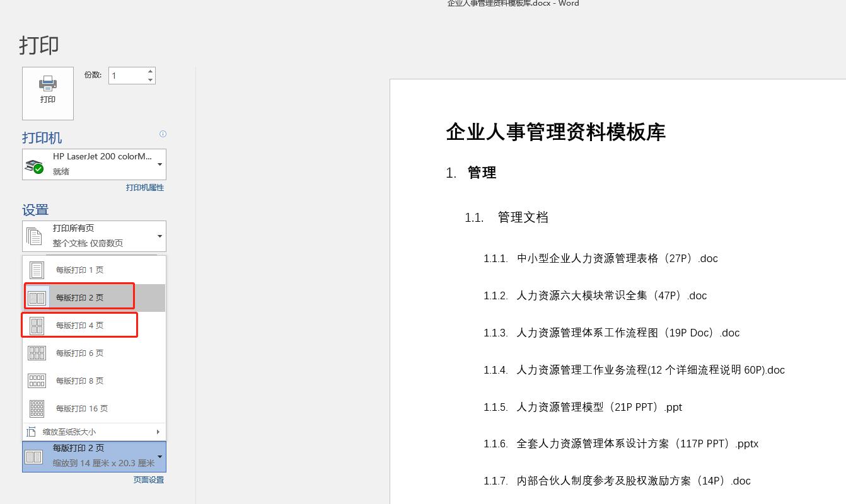846x504 pixels.
Task: Increase copies with the up stepper arrow
Action: [150, 71]
